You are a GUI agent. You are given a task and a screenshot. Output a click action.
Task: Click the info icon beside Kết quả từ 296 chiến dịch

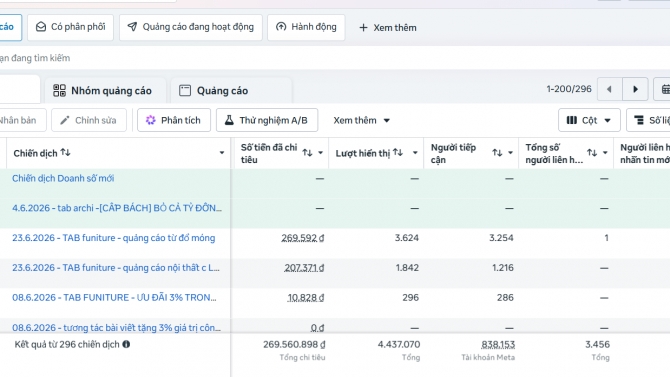(x=126, y=344)
